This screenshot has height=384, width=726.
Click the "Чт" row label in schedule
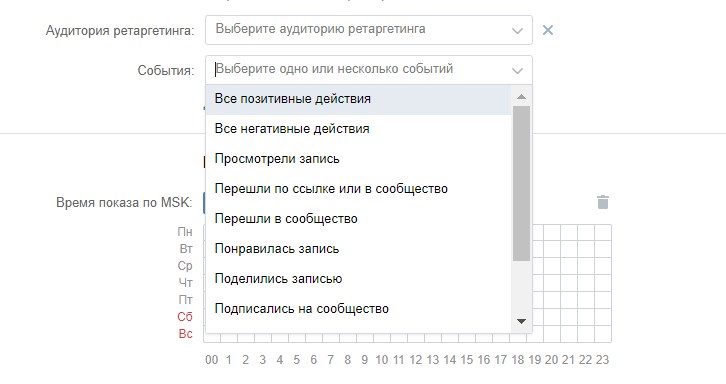185,283
